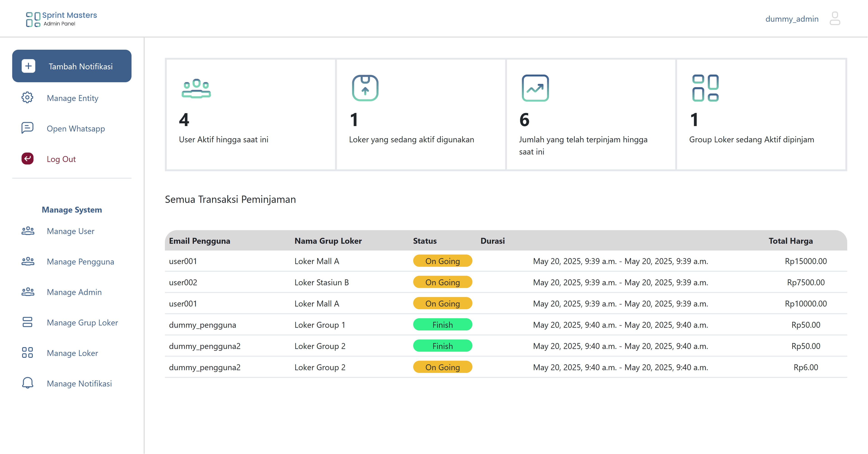Click the Open Whatsapp chat bubble icon
868x454 pixels.
pos(27,128)
